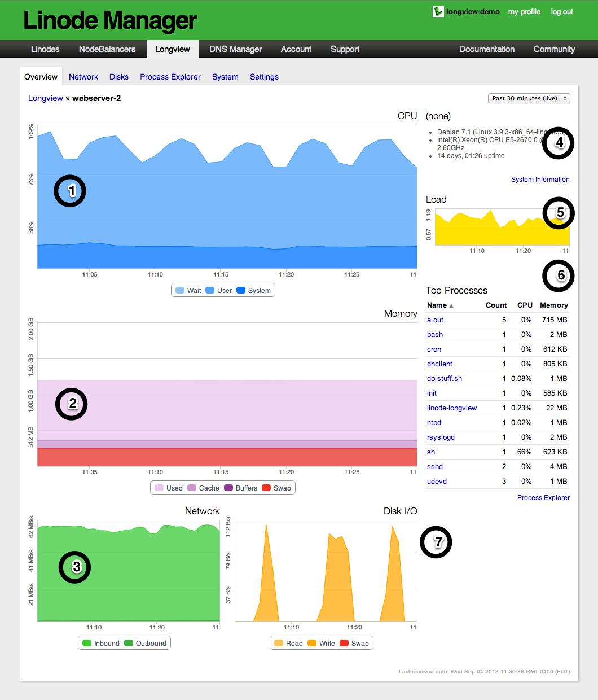Click the longview-demo user avatar icon
Viewport: 598px width, 700px height.
tap(438, 12)
